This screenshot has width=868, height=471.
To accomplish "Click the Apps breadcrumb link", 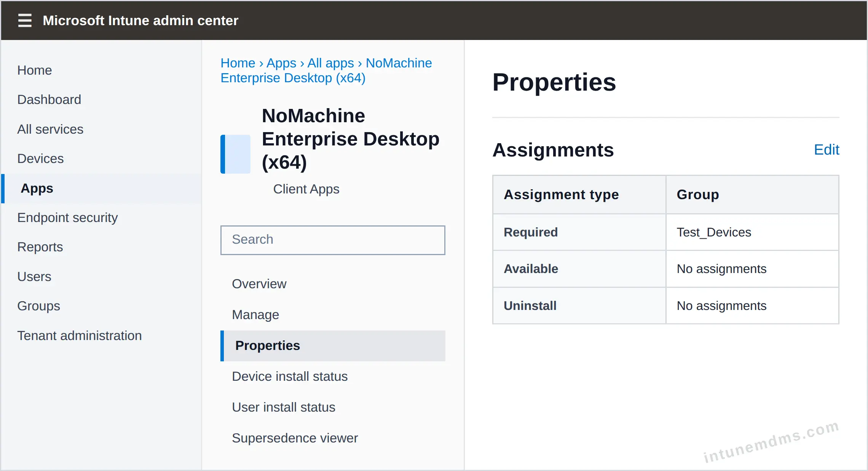I will coord(281,63).
